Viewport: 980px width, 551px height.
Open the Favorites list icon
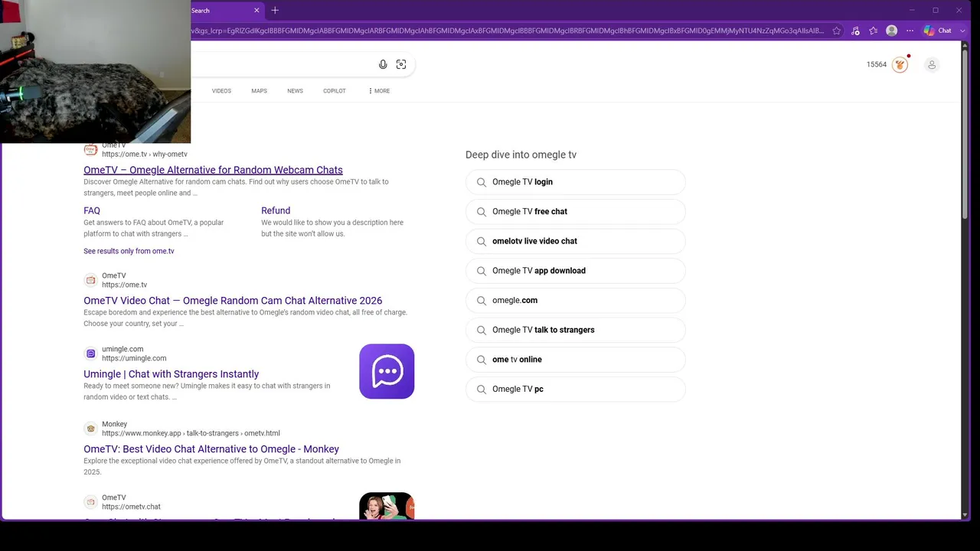click(874, 31)
